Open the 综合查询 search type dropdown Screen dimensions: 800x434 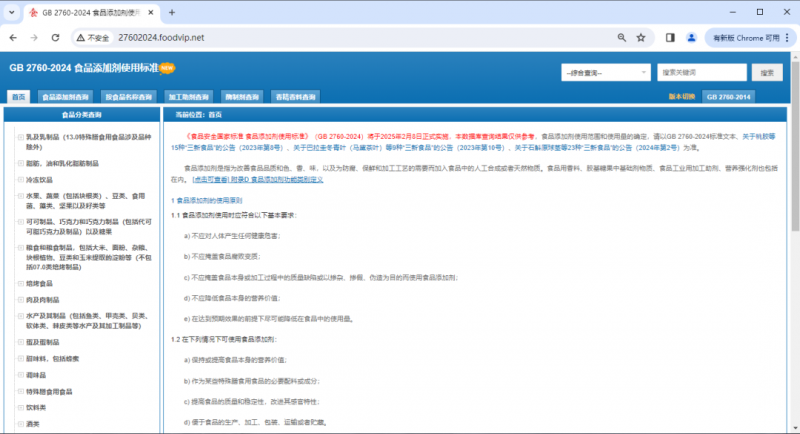coord(605,73)
